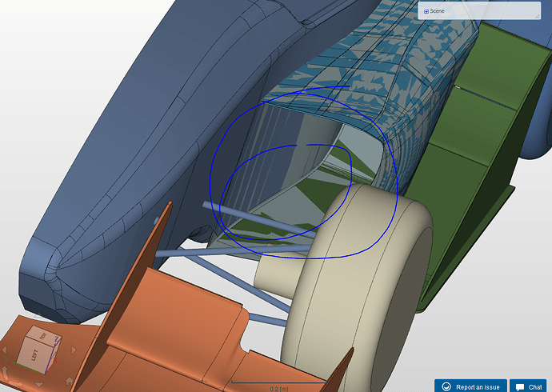Screen dimensions: 552x392
Task: Rotate view down with the down arrow
Action: tap(39, 385)
